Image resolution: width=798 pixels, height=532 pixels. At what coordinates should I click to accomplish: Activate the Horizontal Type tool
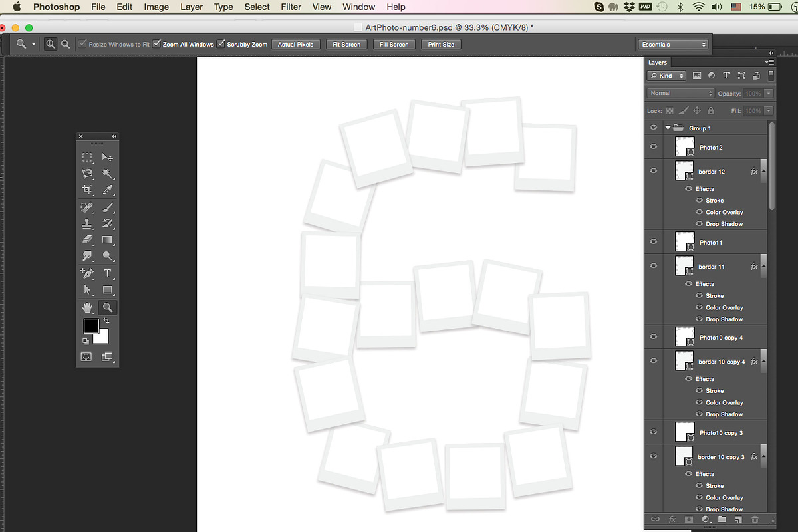point(107,273)
